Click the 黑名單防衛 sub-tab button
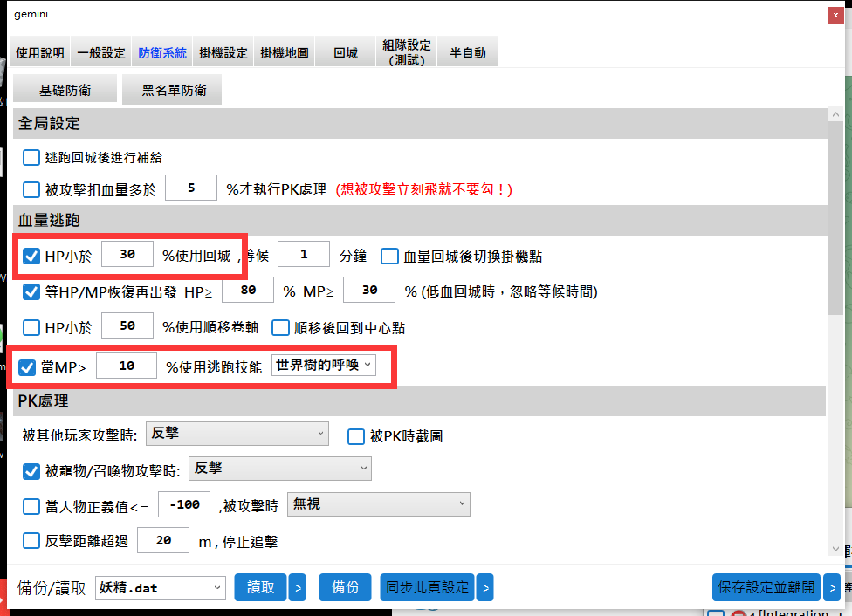852x616 pixels. tap(172, 90)
